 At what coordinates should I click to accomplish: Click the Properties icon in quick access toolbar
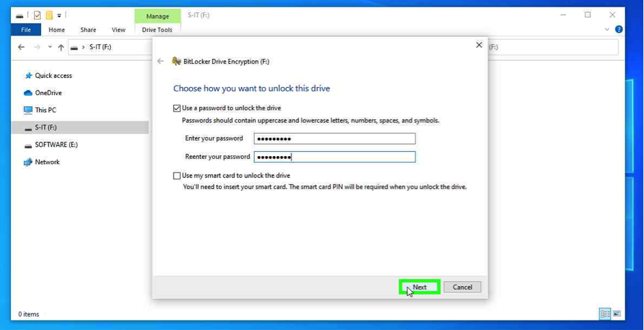click(37, 15)
